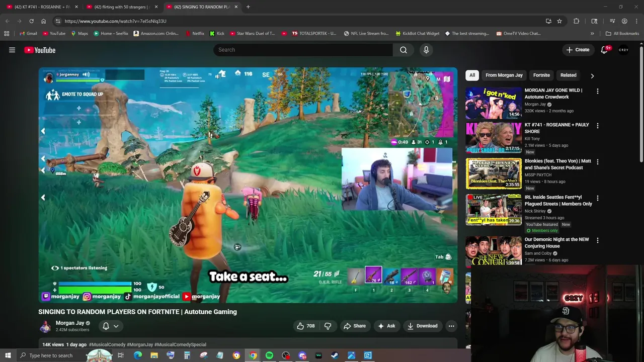644x362 pixels.
Task: Open options for Our Demonic Night video
Action: 597,240
